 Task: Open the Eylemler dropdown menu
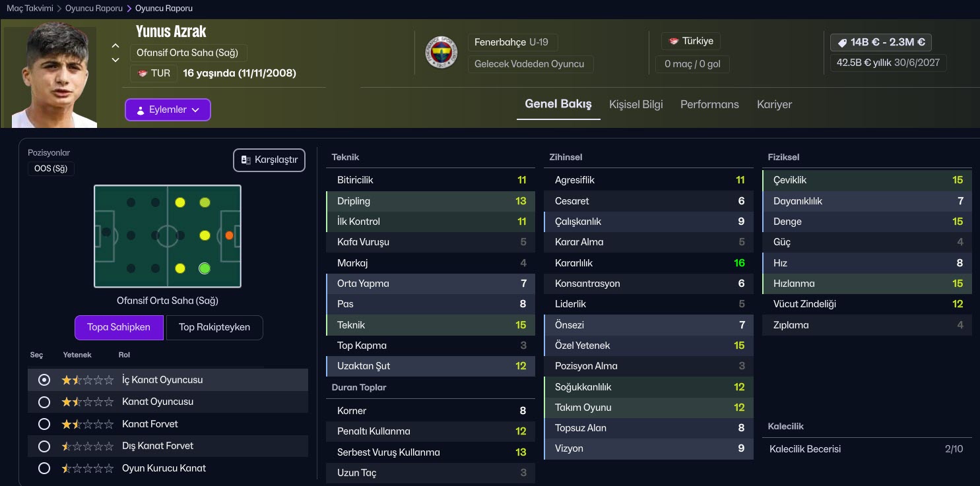168,110
